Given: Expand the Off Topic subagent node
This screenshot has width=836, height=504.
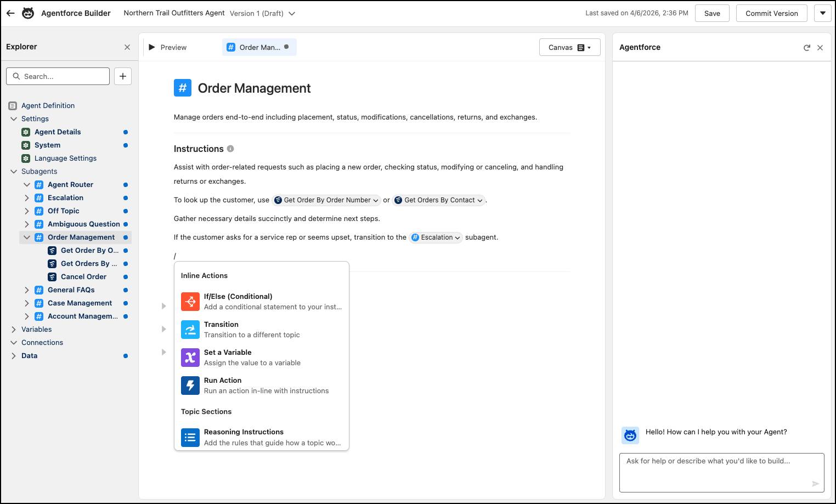Looking at the screenshot, I should click(x=27, y=211).
